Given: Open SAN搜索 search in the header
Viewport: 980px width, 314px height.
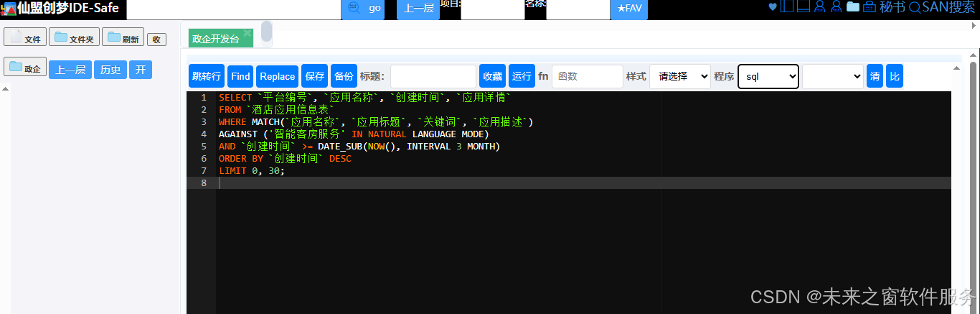Looking at the screenshot, I should tap(942, 7).
